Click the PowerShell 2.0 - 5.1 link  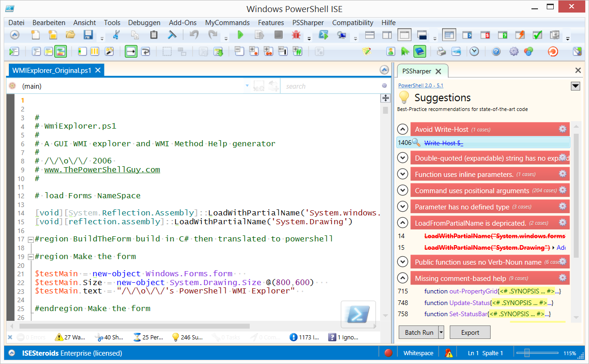point(421,85)
